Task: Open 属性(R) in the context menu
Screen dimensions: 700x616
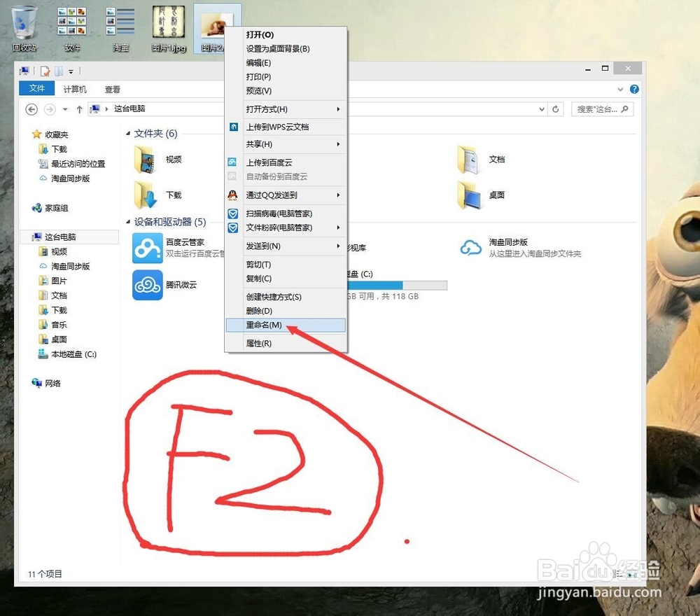Action: click(286, 343)
